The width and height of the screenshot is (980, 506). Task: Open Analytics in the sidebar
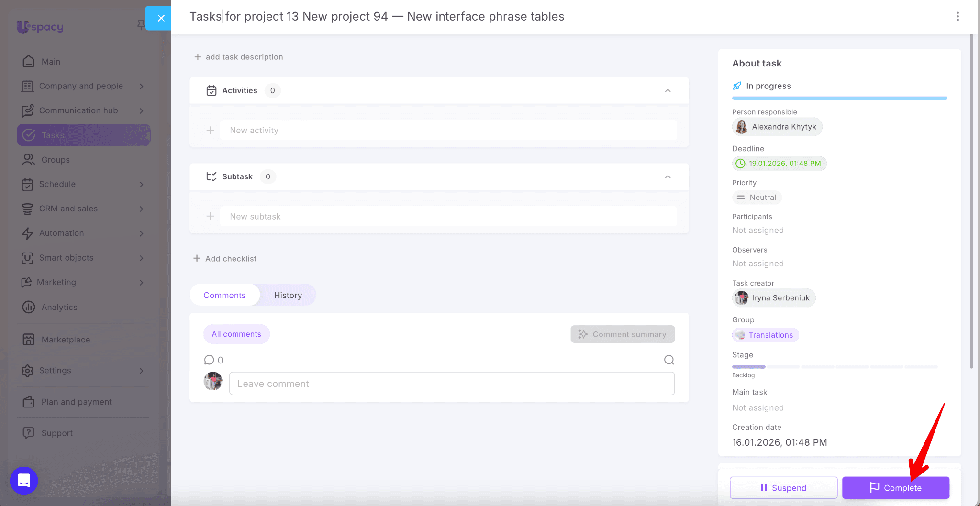click(x=59, y=307)
